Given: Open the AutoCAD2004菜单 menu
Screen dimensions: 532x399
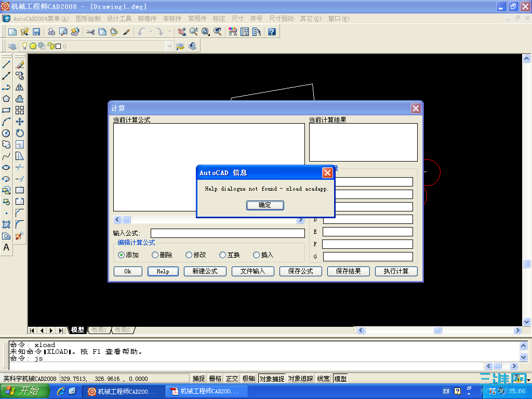Looking at the screenshot, I should (41, 19).
